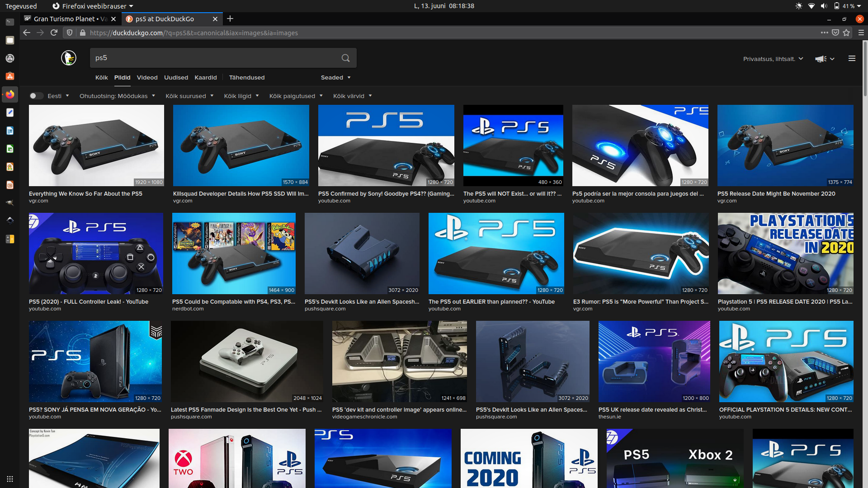This screenshot has width=868, height=488.
Task: Go back with the browser back arrow
Action: [x=27, y=33]
